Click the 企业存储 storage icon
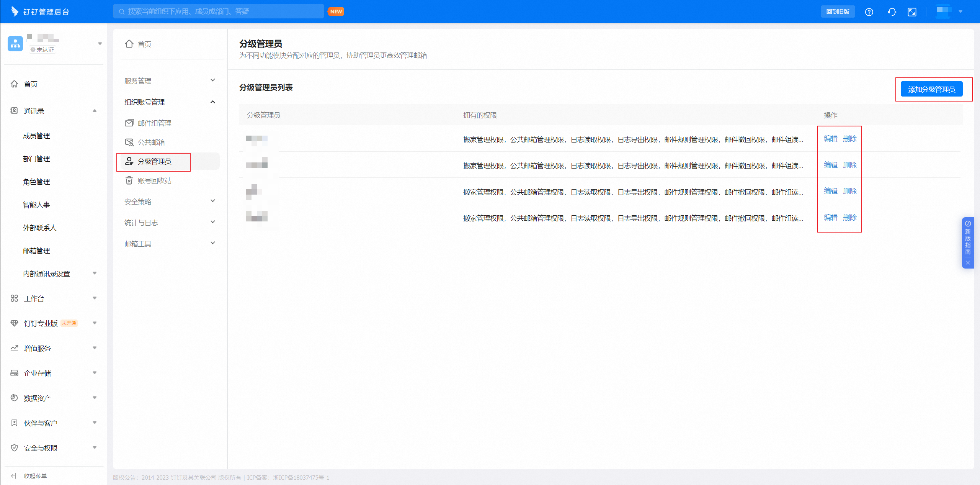The height and width of the screenshot is (485, 980). tap(14, 373)
